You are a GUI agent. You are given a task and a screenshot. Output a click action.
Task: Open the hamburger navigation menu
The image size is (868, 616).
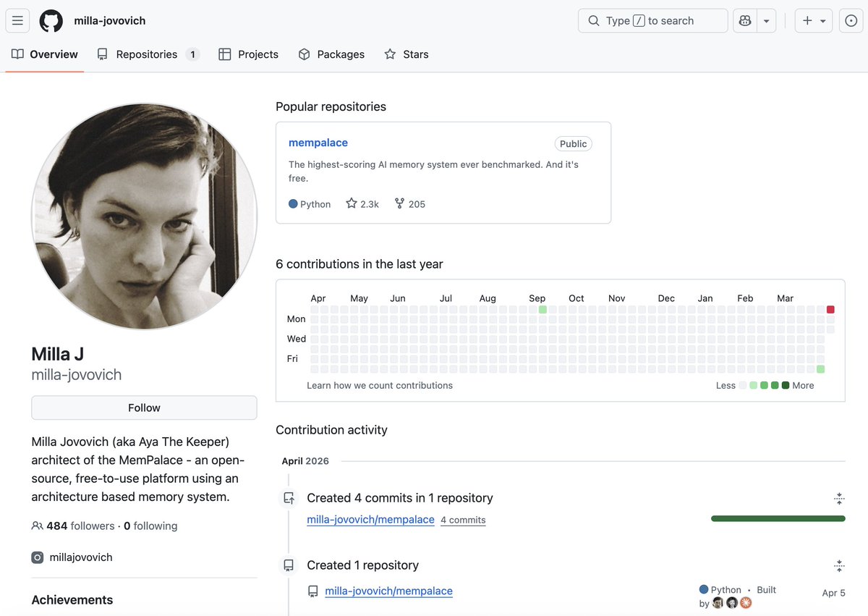point(17,21)
